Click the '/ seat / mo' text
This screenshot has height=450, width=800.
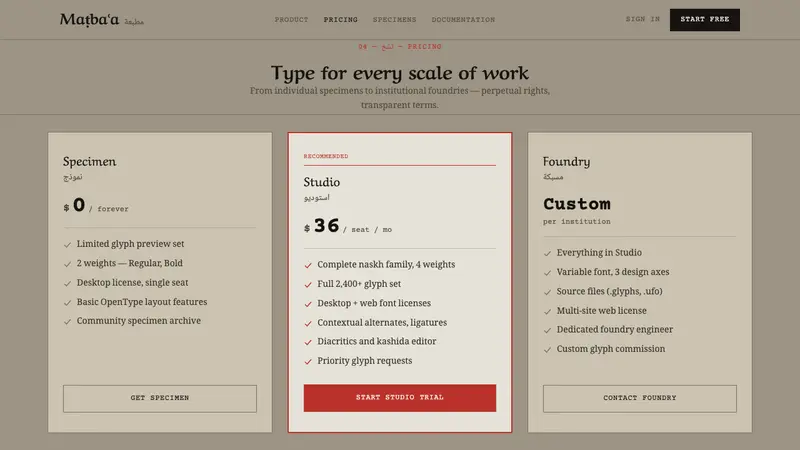tap(367, 230)
